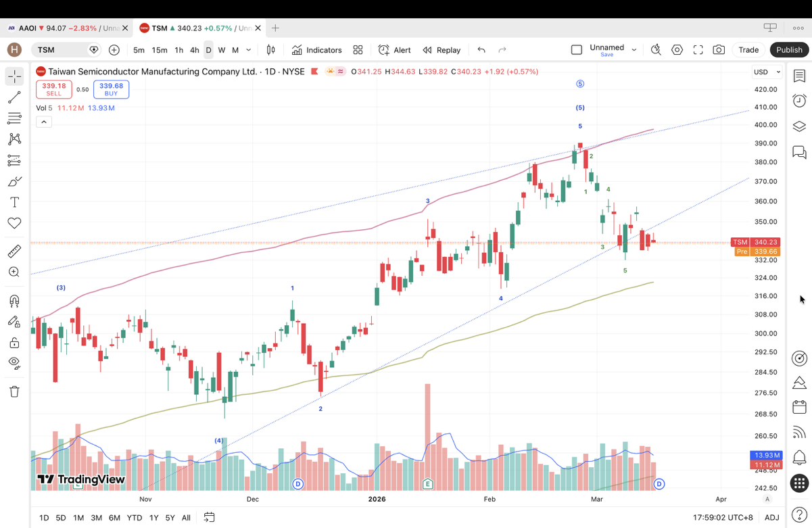Hide all drawings with eye icon
The image size is (812, 528).
coord(14,363)
